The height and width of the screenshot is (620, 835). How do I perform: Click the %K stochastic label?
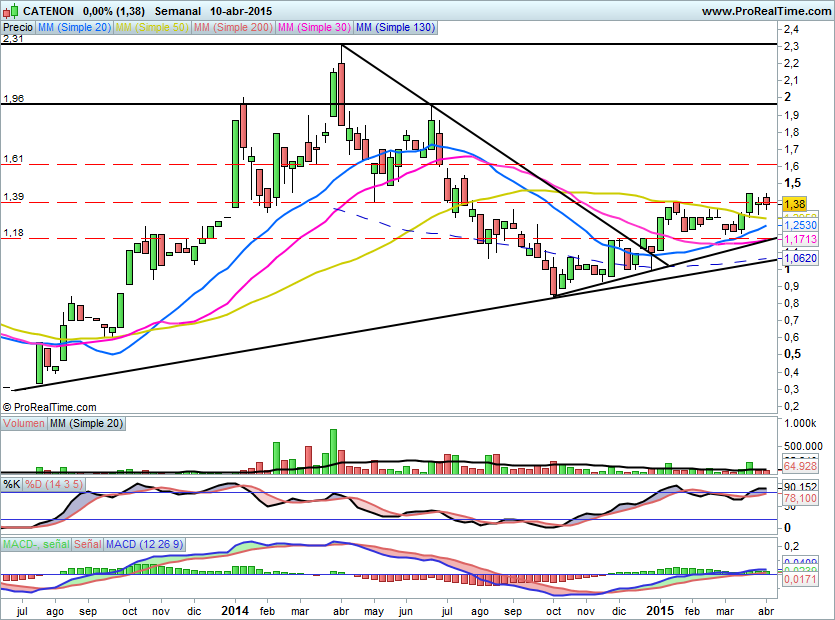11,485
